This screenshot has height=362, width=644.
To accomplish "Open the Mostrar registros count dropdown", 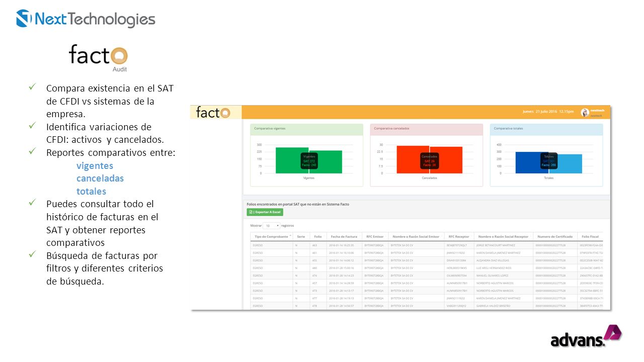I will [x=272, y=226].
